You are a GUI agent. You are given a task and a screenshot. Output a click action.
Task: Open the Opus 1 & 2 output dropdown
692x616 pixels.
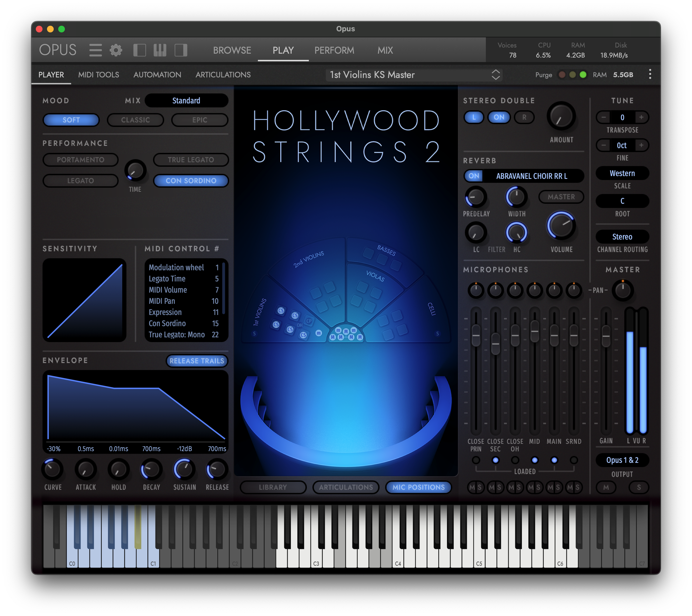coord(622,460)
